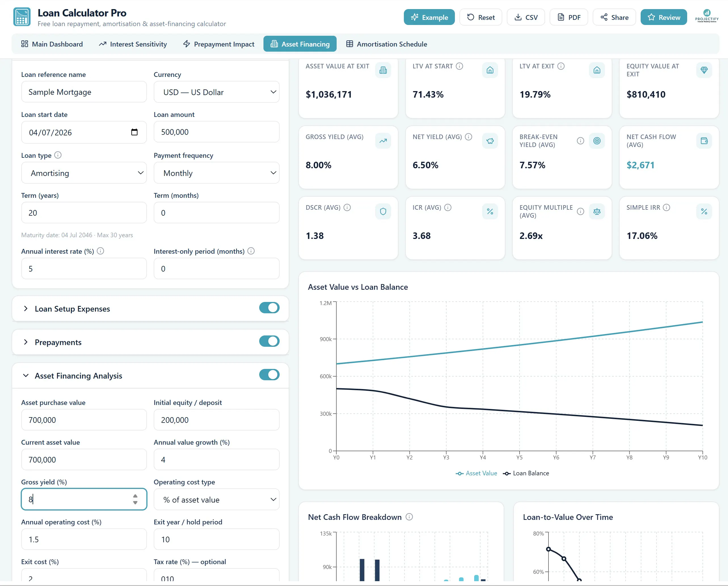The width and height of the screenshot is (728, 586).
Task: Click the Equity Value at Exit diamond icon
Action: pyautogui.click(x=704, y=70)
